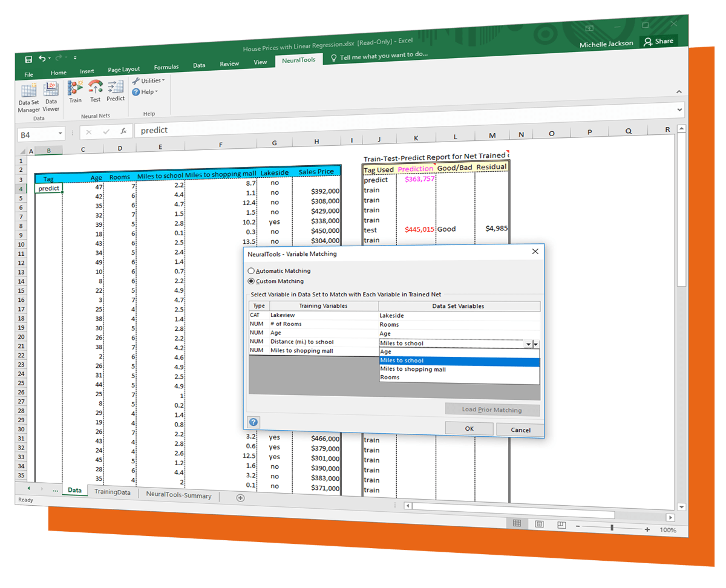Open the Insert Function fx dialog
Image resolution: width=726 pixels, height=588 pixels.
coord(123,131)
